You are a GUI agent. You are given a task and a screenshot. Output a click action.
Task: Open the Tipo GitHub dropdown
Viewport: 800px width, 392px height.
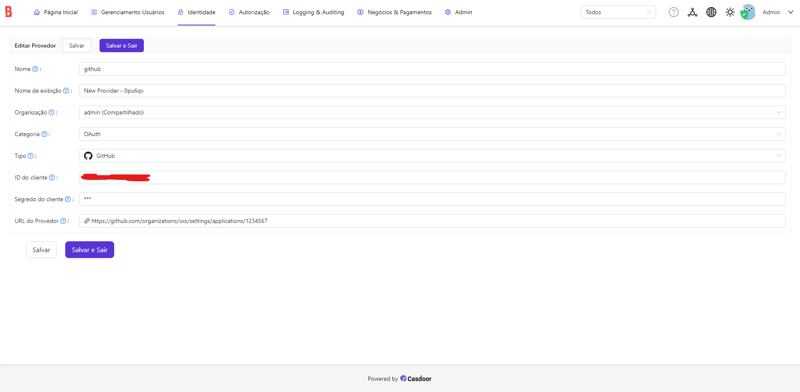pos(432,156)
